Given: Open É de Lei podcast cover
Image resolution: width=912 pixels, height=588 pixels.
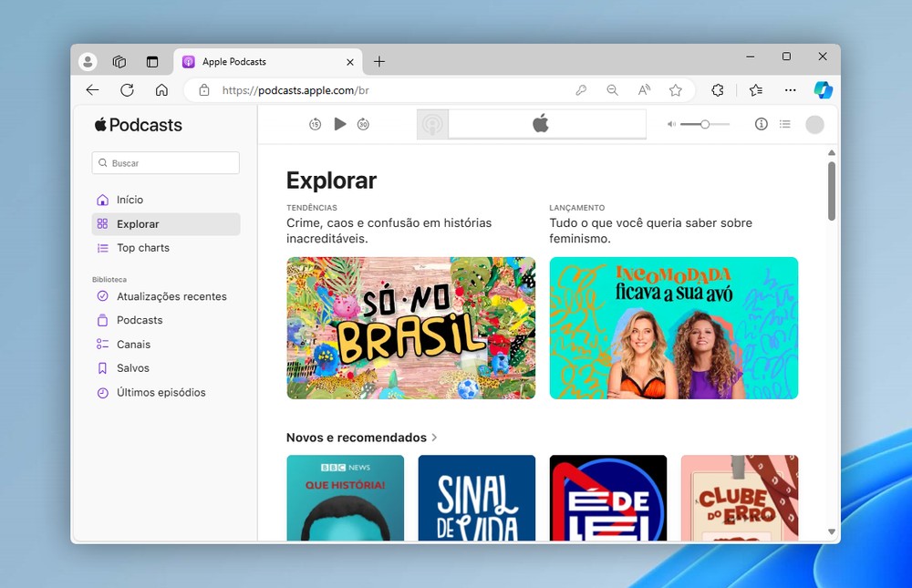Looking at the screenshot, I should [608, 498].
